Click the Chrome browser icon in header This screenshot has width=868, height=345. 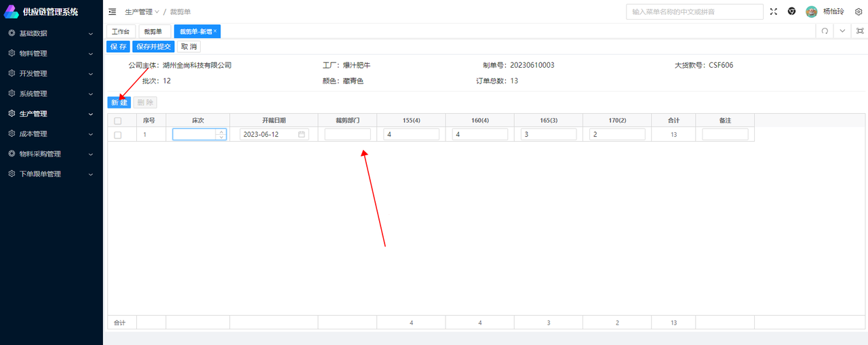pyautogui.click(x=791, y=12)
